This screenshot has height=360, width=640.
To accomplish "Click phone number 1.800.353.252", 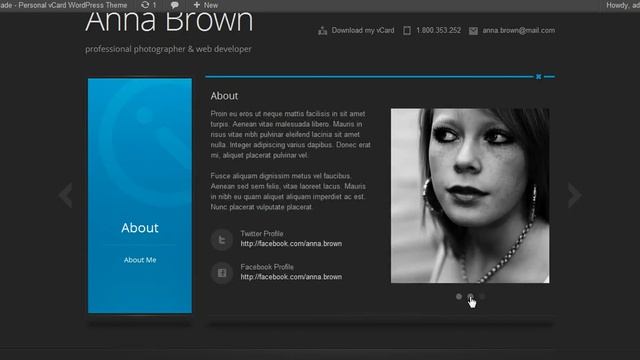I will [x=438, y=30].
